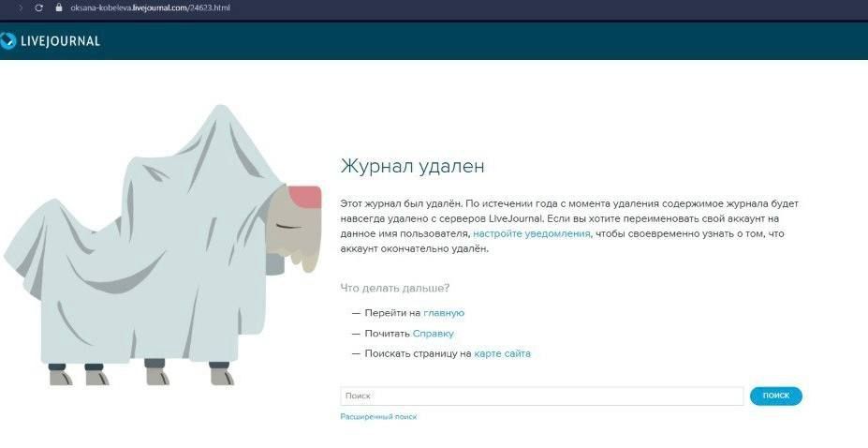The image size is (868, 448).
Task: Click the 'Что делать дальше?' subheading
Action: (x=394, y=288)
